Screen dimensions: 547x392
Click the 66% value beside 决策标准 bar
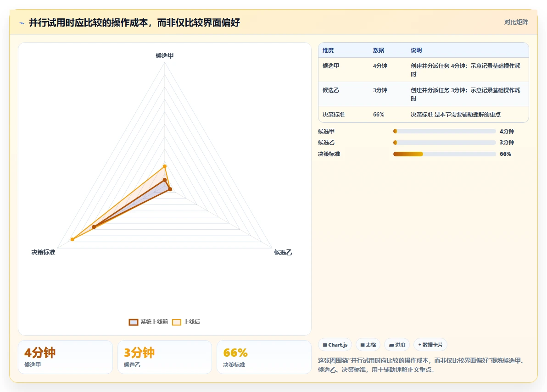506,154
